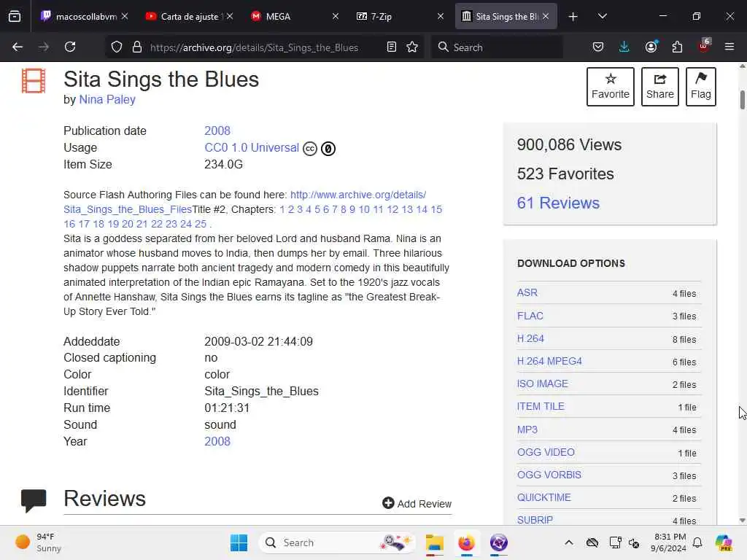
Task: Show hidden system tray icons chevron
Action: [569, 542]
